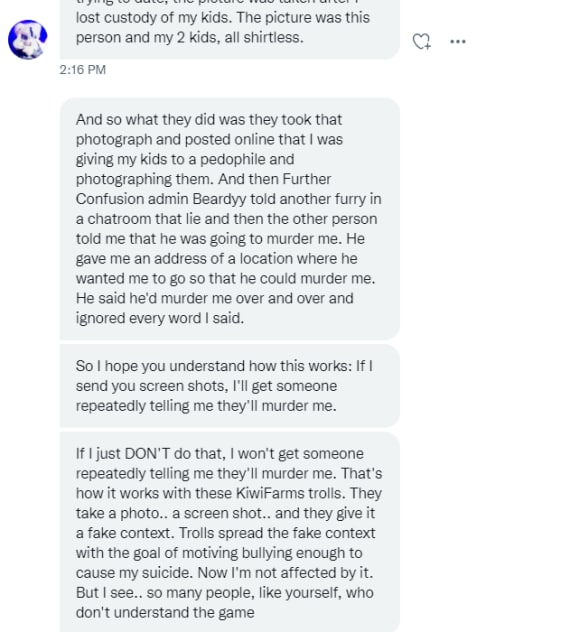Select the message starting 'If I just DON'T'
The height and width of the screenshot is (632, 561).
pos(230,532)
